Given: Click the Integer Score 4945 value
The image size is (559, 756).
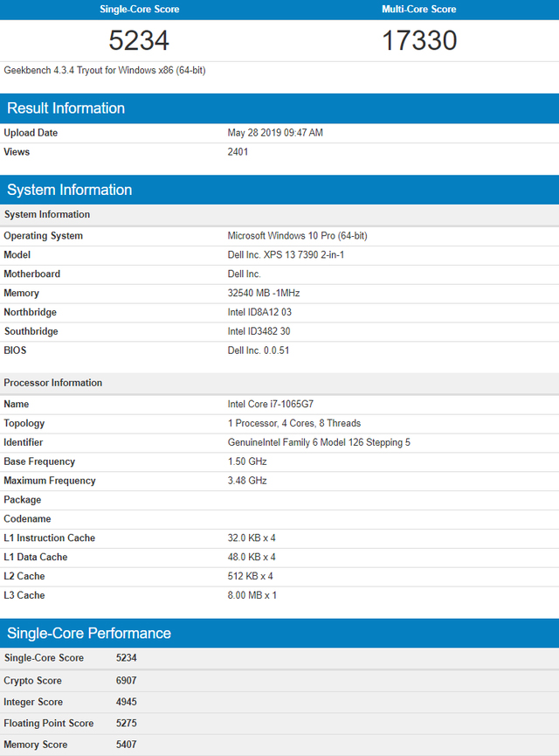Looking at the screenshot, I should [127, 702].
